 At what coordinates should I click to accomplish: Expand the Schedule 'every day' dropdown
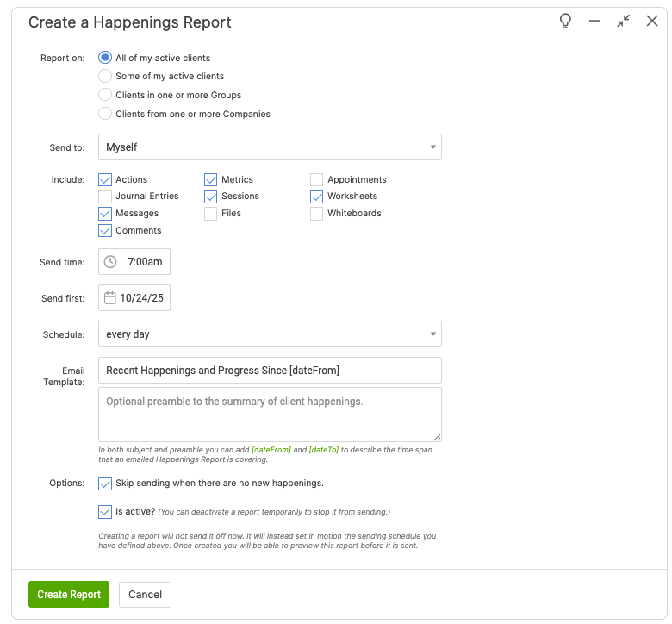click(270, 334)
